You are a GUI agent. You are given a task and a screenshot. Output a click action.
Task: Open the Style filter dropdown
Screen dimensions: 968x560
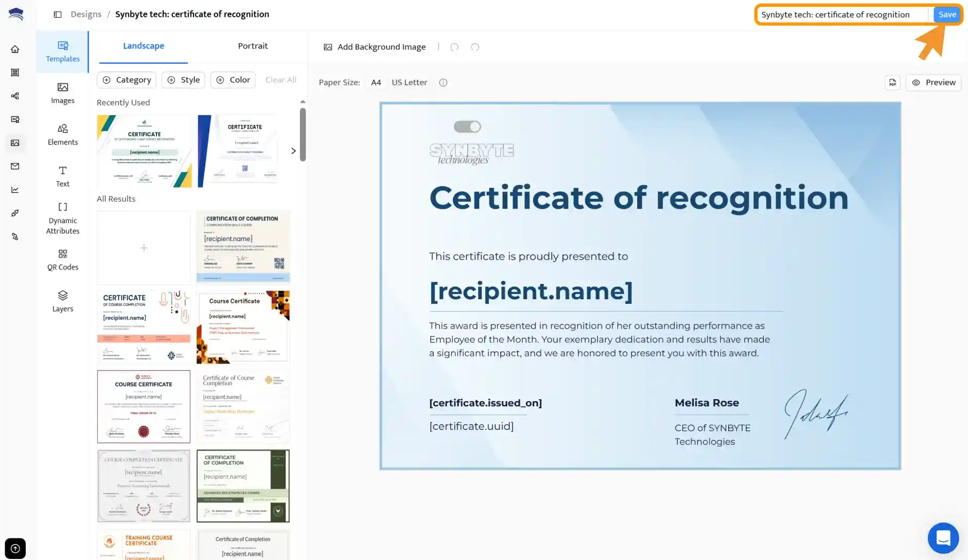tap(183, 80)
